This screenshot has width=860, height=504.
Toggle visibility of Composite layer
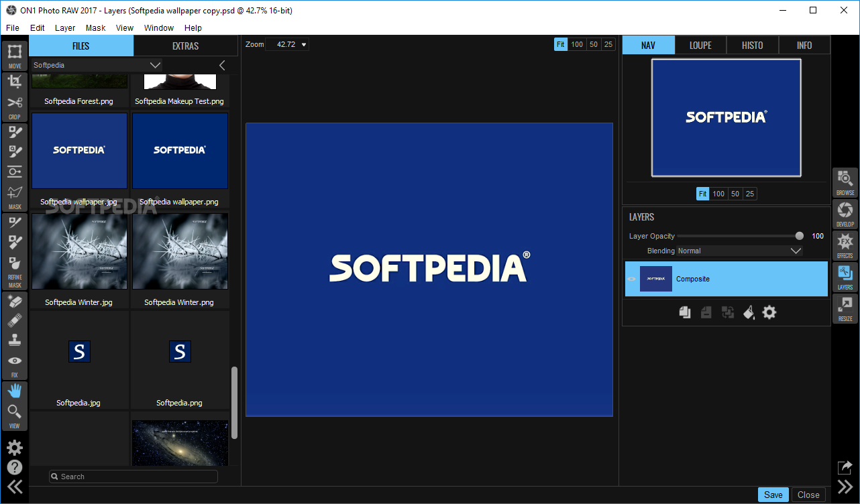631,279
